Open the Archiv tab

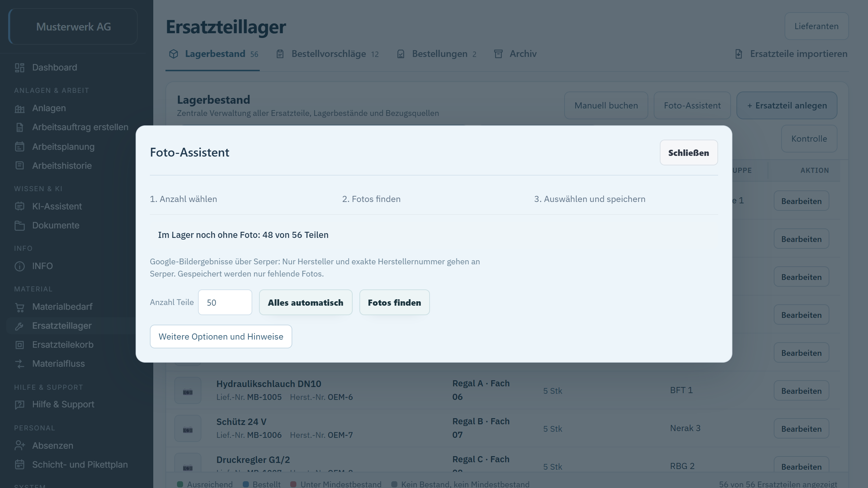tap(515, 54)
